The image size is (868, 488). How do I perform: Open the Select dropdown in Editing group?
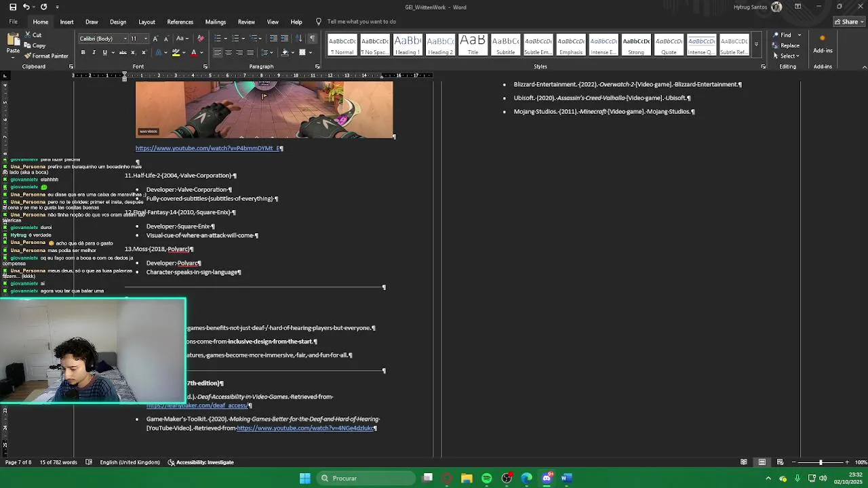click(787, 56)
